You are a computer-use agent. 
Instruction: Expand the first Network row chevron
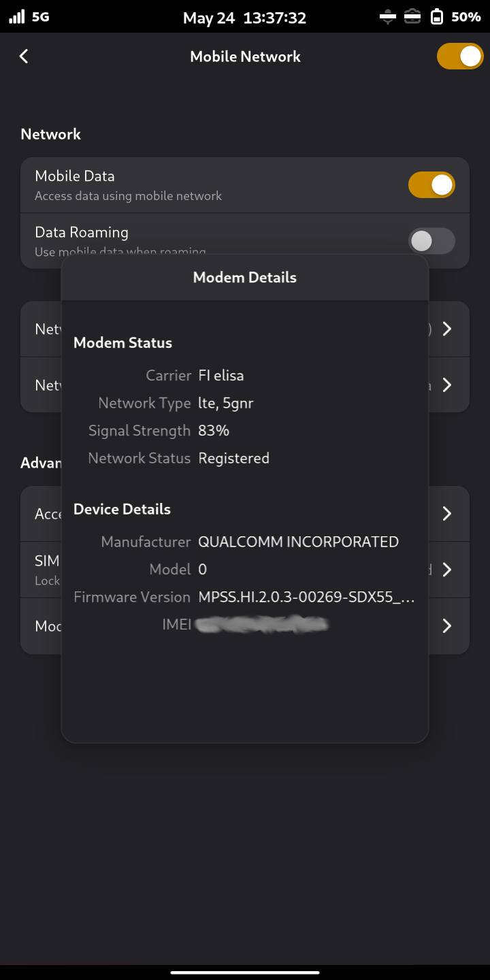point(447,329)
